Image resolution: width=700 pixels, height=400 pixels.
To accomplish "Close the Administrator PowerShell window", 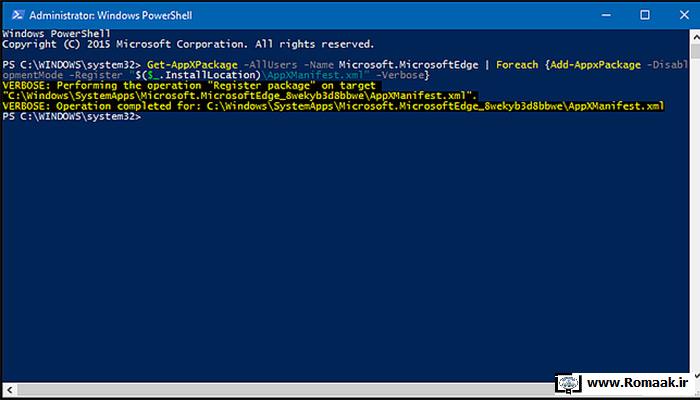I will [684, 15].
